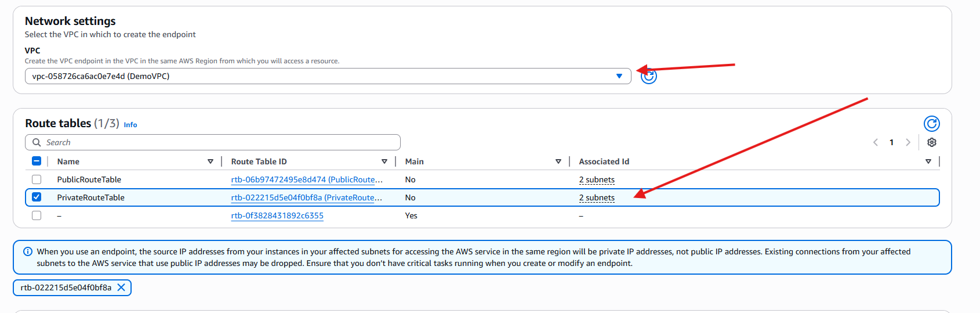Screen dimensions: 980x313
Task: Open the VPC dropdown selector
Action: point(328,76)
